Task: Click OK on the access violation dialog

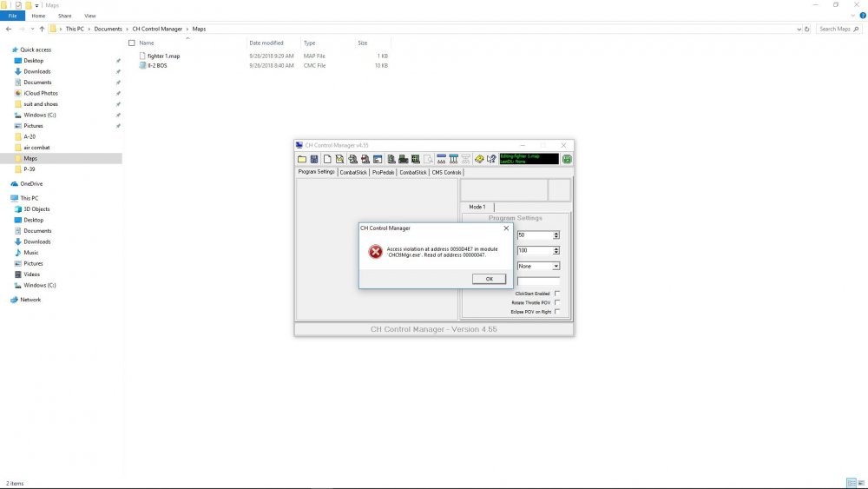Action: pyautogui.click(x=489, y=279)
